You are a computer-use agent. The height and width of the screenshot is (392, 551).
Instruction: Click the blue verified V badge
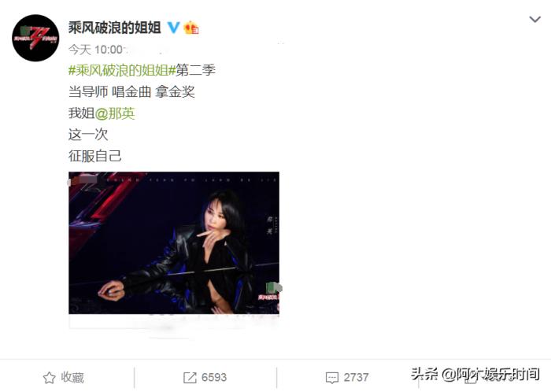[x=173, y=28]
